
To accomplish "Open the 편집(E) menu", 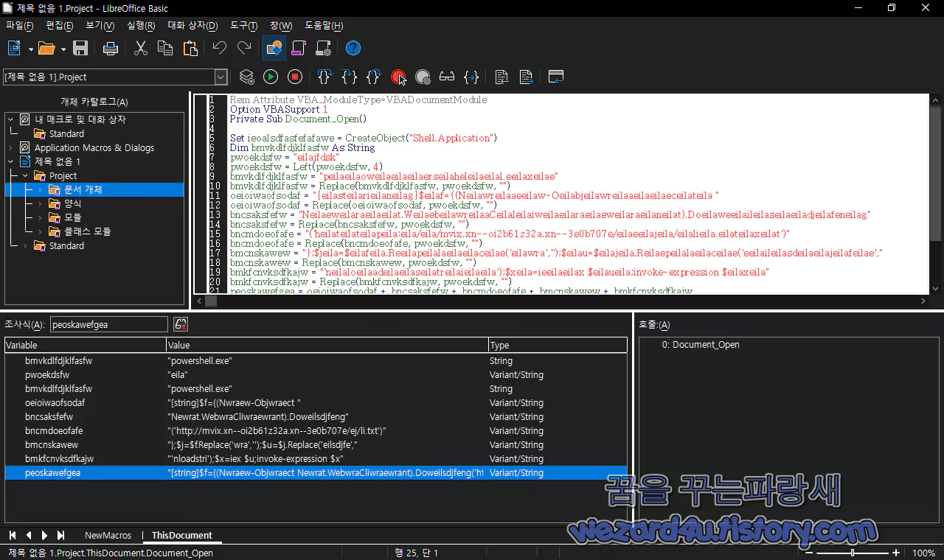I will 59,26.
